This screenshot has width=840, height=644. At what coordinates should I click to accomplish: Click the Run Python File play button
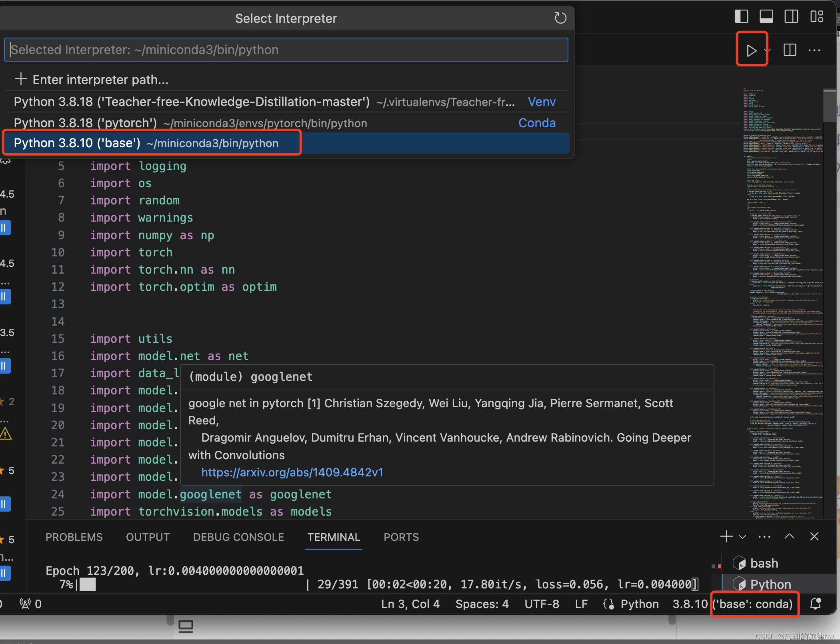751,50
